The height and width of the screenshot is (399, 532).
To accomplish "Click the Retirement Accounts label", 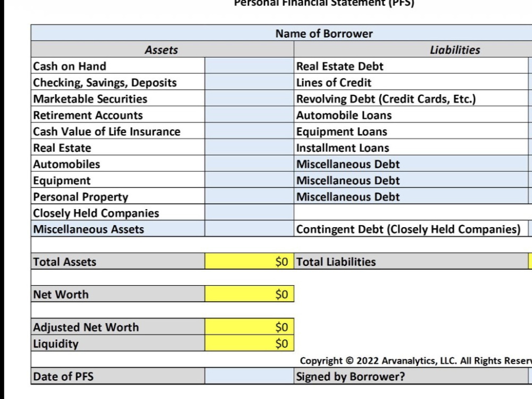I will pyautogui.click(x=88, y=115).
